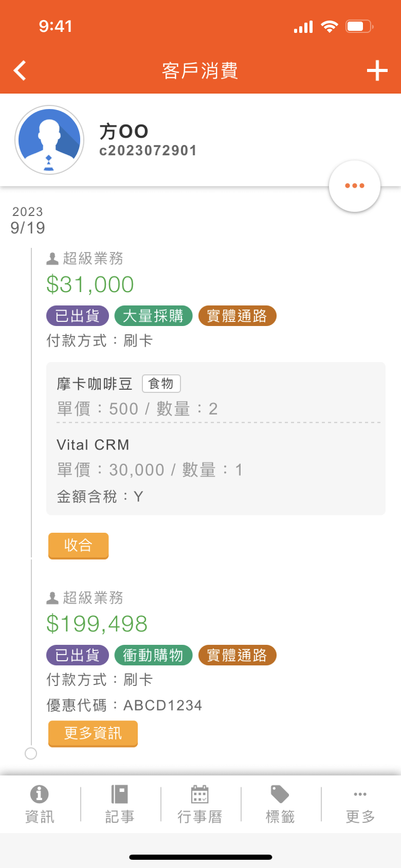Image resolution: width=401 pixels, height=868 pixels.
Task: Tap the back arrow in header
Action: point(20,70)
